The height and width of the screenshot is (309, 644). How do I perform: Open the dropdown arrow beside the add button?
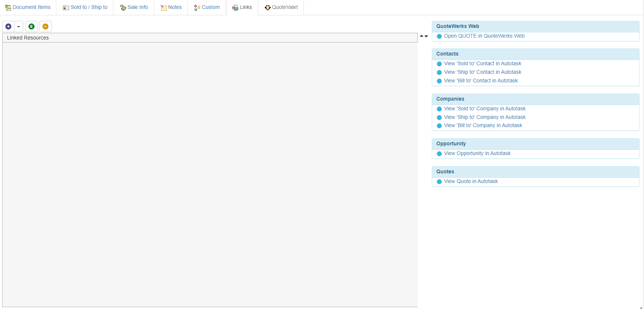[x=19, y=26]
